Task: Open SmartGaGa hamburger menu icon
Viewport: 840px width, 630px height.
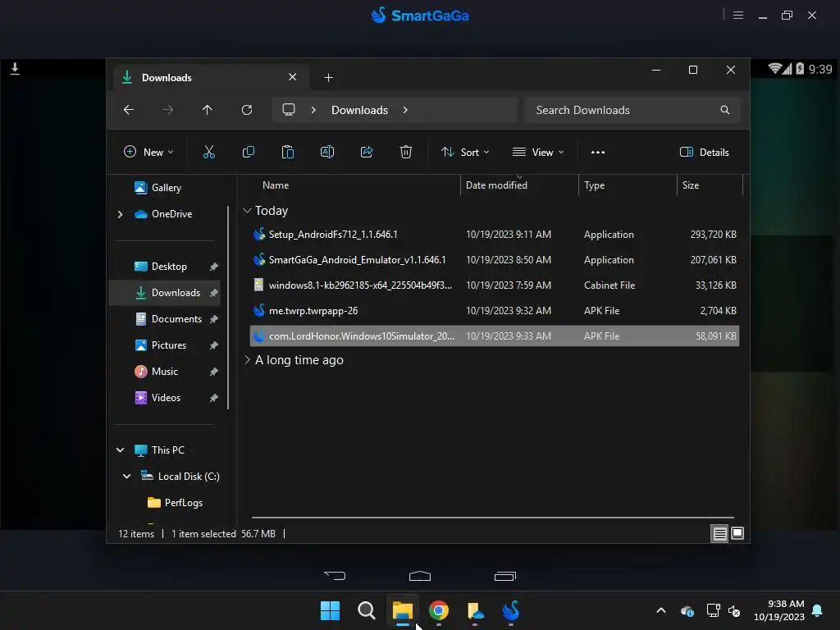Action: [738, 15]
